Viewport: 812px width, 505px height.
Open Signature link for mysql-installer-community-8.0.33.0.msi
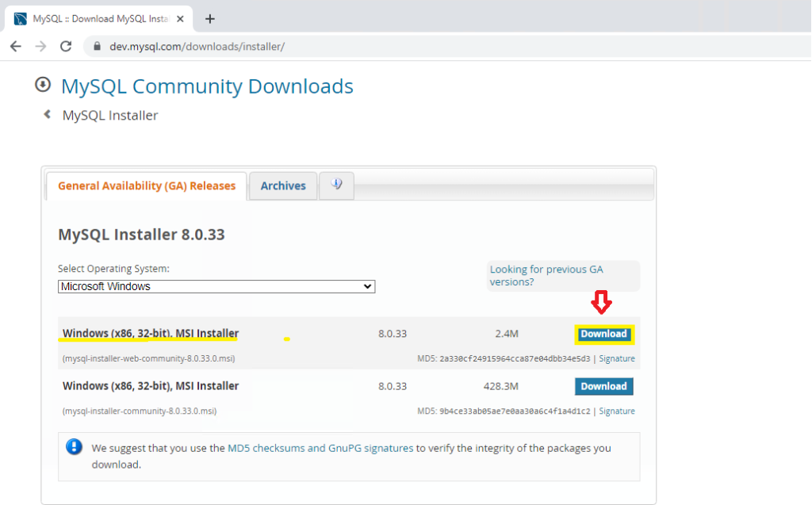coord(617,411)
